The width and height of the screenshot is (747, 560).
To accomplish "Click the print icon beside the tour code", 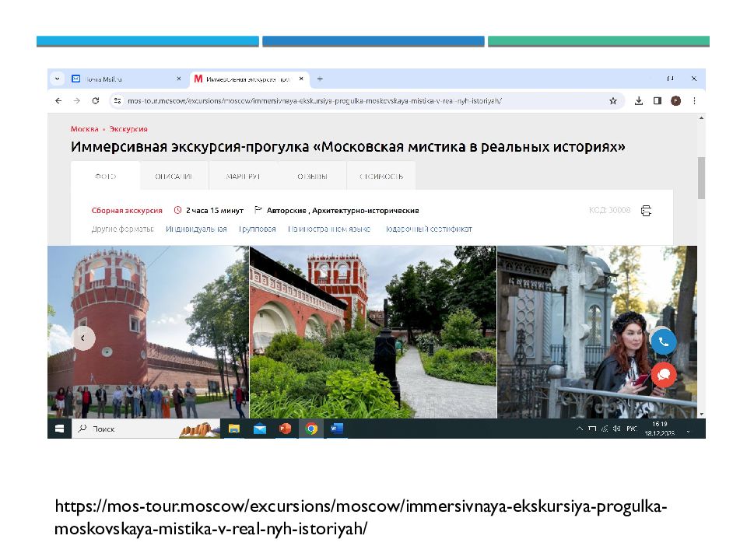I will coord(646,211).
